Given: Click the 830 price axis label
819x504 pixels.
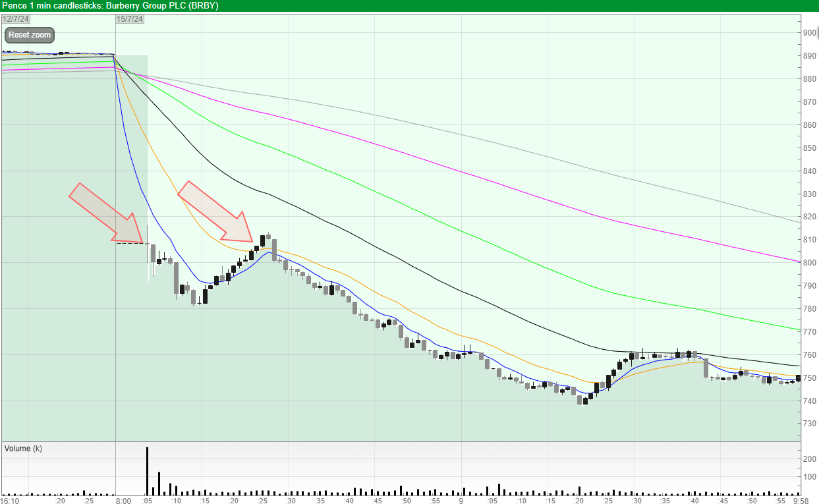Looking at the screenshot, I should click(809, 194).
